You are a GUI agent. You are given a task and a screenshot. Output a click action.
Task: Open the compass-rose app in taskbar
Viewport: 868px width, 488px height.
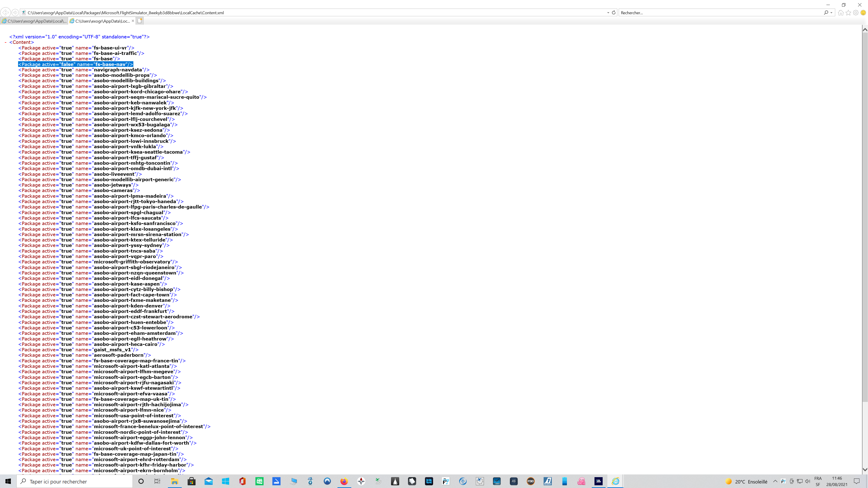361,481
